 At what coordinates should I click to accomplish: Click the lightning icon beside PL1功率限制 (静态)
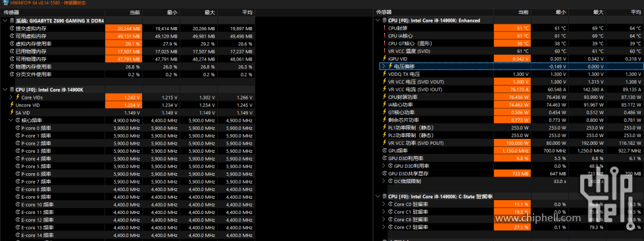coord(384,128)
